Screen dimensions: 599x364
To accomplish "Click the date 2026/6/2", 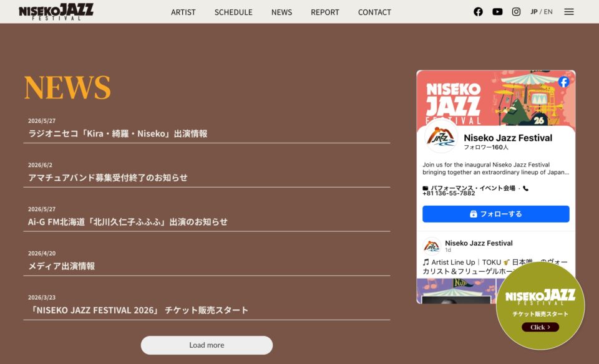I will click(40, 165).
